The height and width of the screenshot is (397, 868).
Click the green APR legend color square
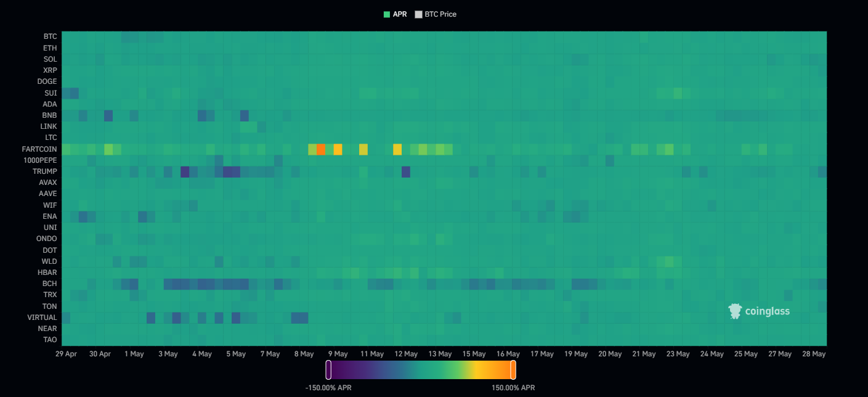pyautogui.click(x=387, y=14)
